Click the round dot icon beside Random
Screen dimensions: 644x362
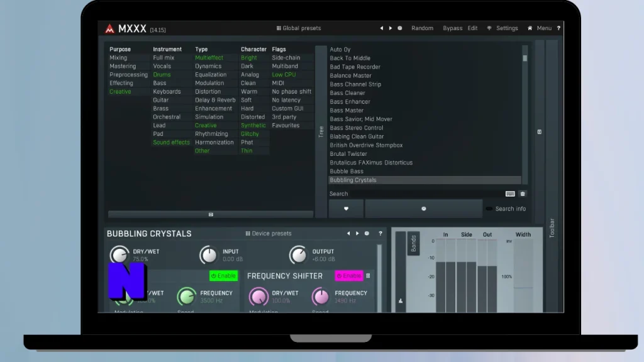pos(399,28)
